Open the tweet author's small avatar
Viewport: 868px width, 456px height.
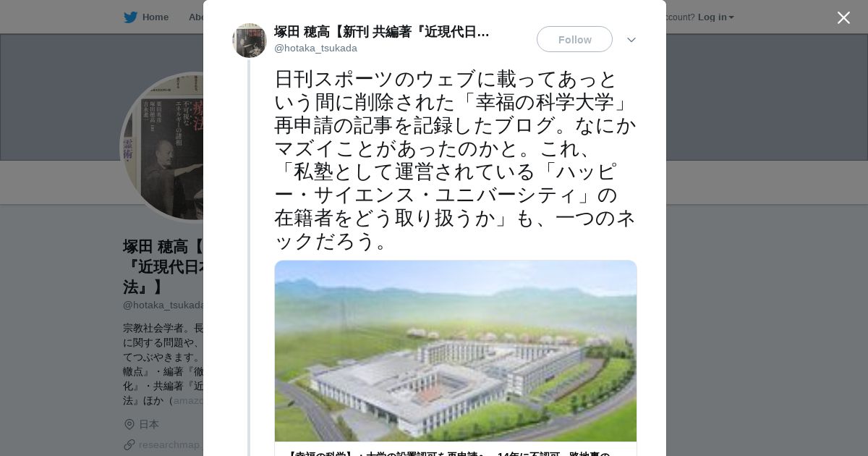(x=250, y=41)
